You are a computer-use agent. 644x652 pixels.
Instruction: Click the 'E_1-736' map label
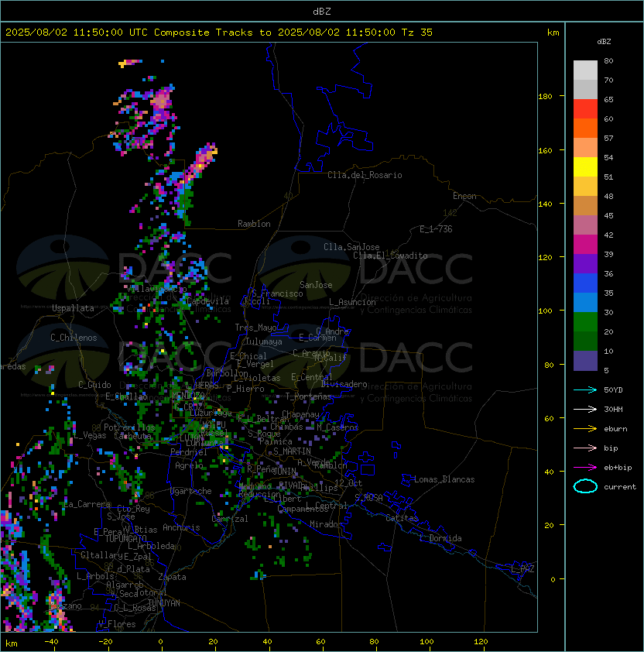436,229
